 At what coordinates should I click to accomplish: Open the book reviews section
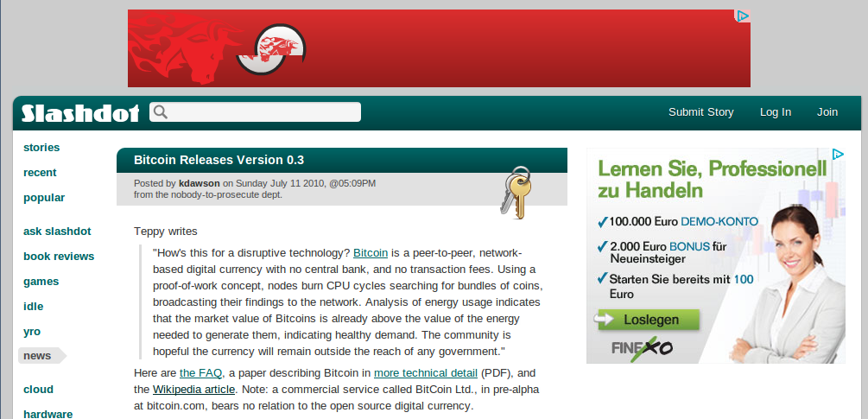(59, 257)
